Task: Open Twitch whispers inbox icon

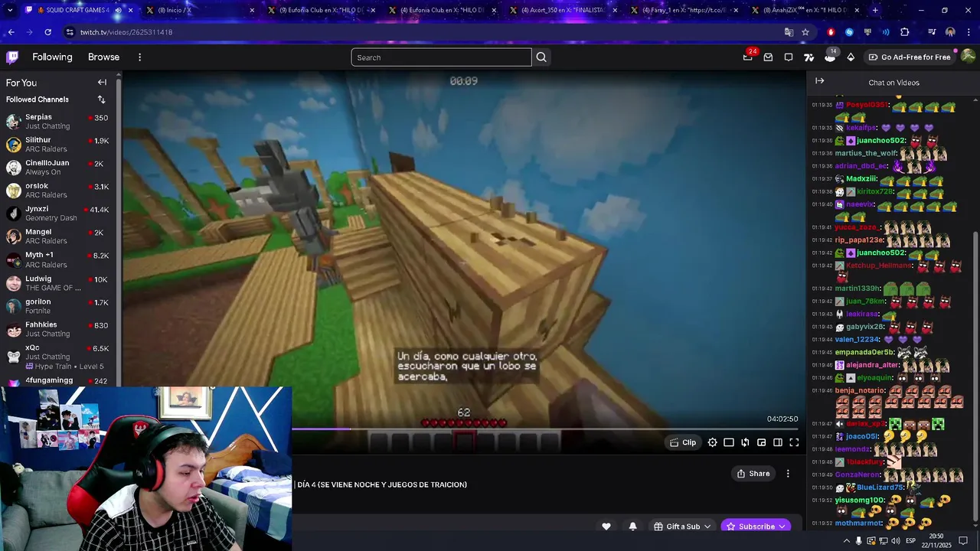Action: tap(768, 57)
